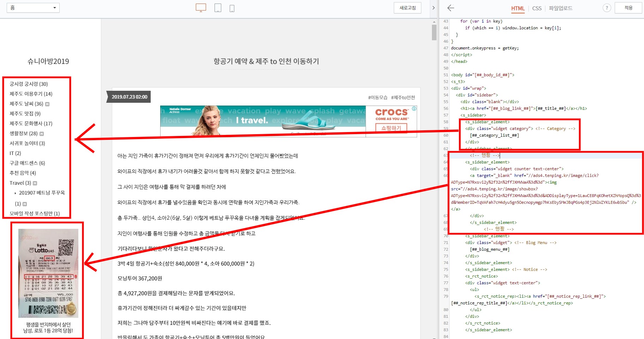Go back with the left arrow
This screenshot has height=339, width=644.
pyautogui.click(x=451, y=8)
